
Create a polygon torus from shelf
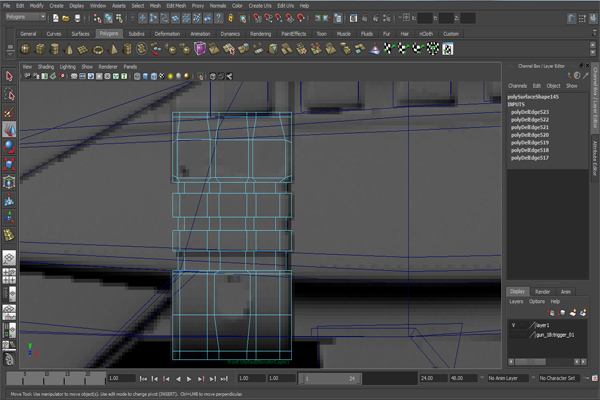pyautogui.click(x=98, y=49)
